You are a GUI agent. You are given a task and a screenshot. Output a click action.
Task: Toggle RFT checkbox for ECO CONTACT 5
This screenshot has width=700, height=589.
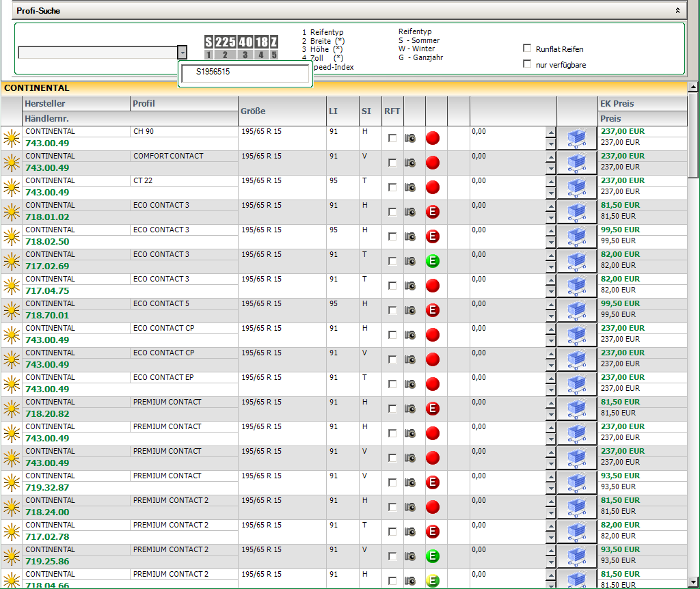[x=392, y=310]
